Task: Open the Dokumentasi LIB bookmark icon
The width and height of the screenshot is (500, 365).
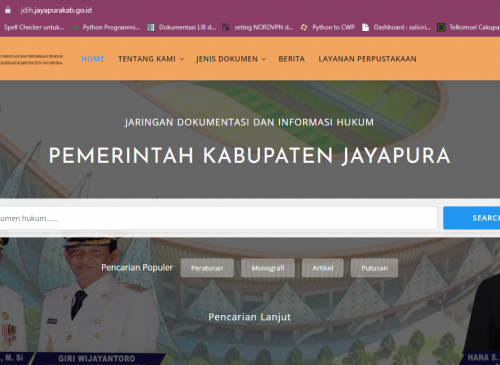Action: click(x=151, y=27)
